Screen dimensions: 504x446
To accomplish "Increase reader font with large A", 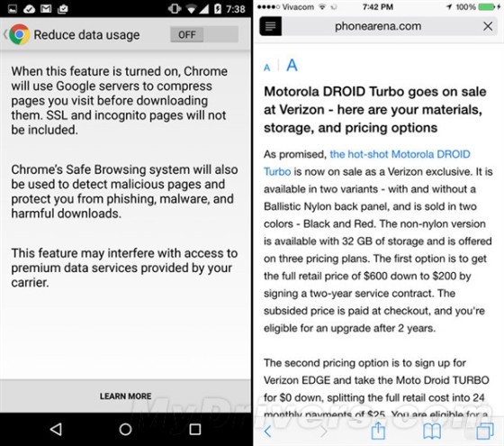I will tap(292, 65).
